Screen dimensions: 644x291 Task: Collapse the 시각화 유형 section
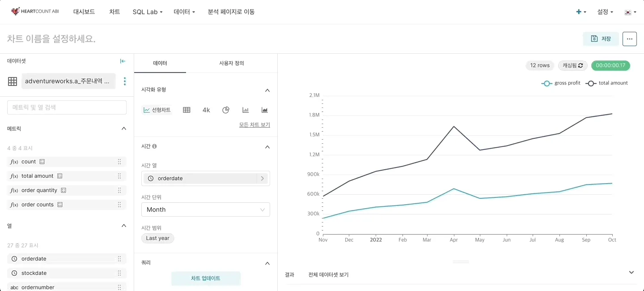coord(267,90)
